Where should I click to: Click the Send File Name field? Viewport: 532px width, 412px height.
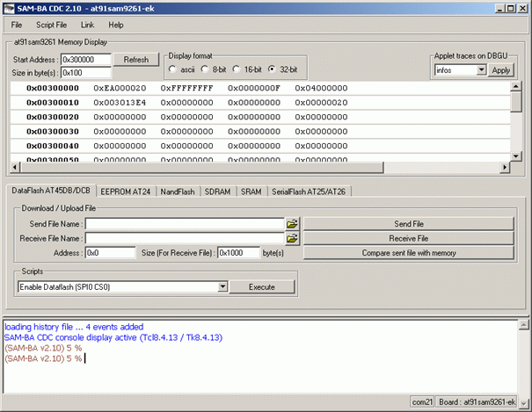[185, 224]
